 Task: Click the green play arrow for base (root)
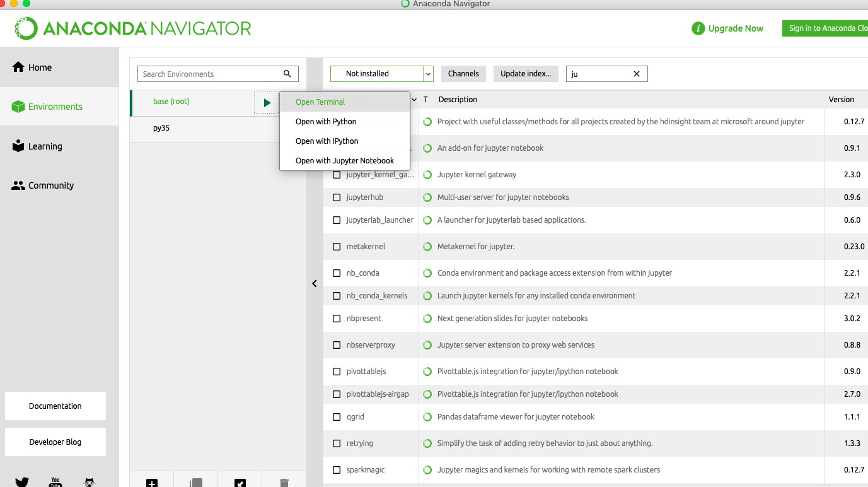pyautogui.click(x=267, y=102)
